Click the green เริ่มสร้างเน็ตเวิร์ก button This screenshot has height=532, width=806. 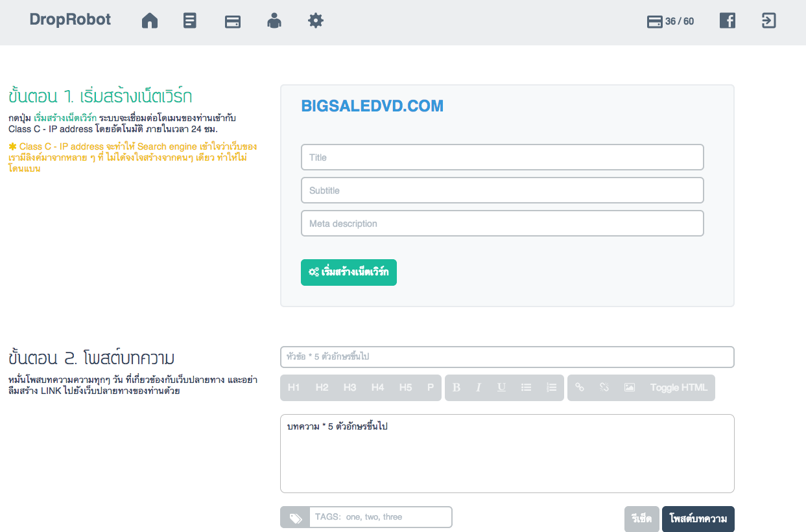pyautogui.click(x=349, y=272)
